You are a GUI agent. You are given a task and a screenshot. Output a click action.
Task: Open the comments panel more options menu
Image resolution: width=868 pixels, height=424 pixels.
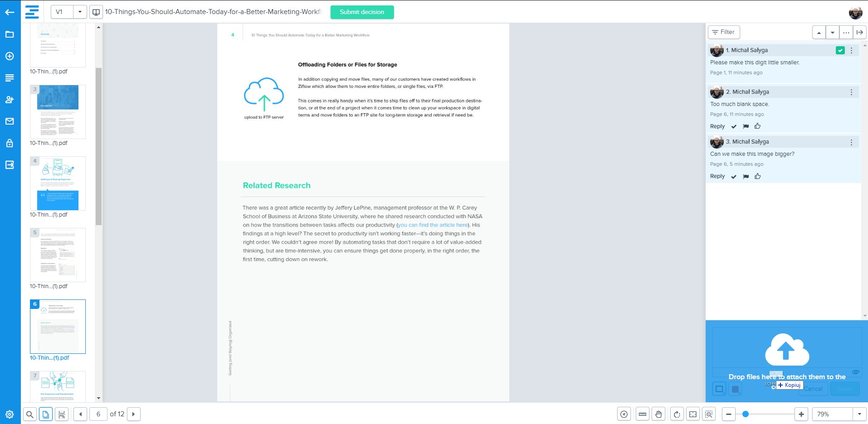(846, 32)
